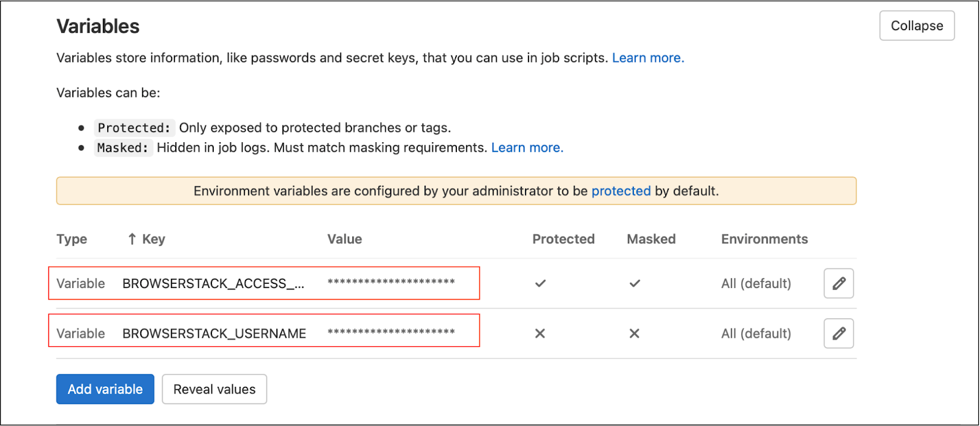Sort variables by Key using the arrow
This screenshot has height=426, width=980.
point(131,238)
